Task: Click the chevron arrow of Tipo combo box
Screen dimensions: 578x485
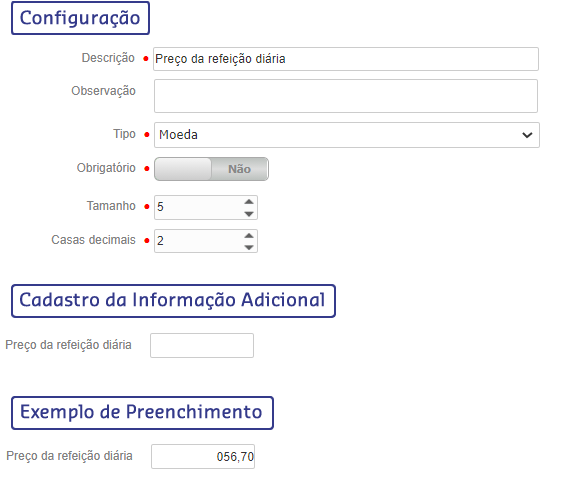Action: [527, 135]
